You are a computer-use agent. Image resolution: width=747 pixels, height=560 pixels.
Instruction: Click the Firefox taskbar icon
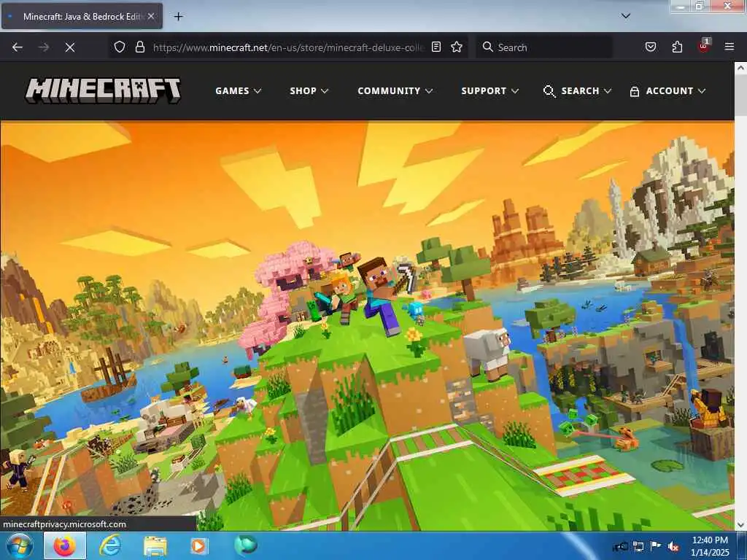coord(65,545)
